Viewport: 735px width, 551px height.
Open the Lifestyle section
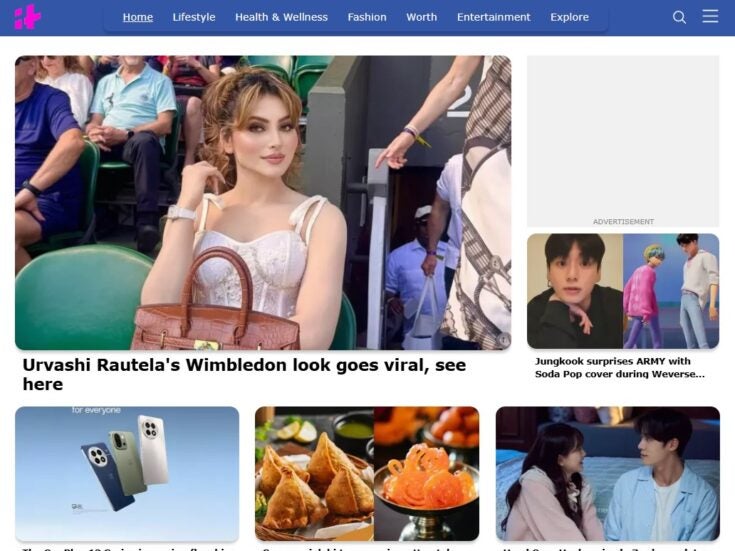[x=194, y=17]
